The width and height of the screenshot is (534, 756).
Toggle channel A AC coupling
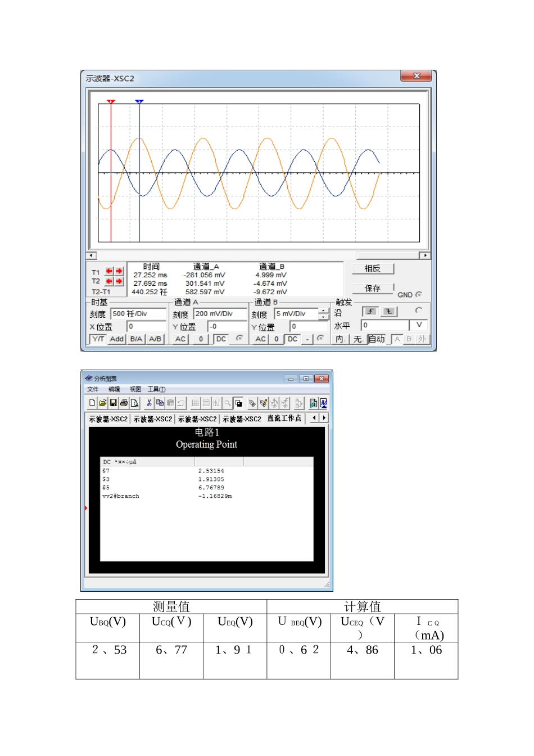point(180,339)
